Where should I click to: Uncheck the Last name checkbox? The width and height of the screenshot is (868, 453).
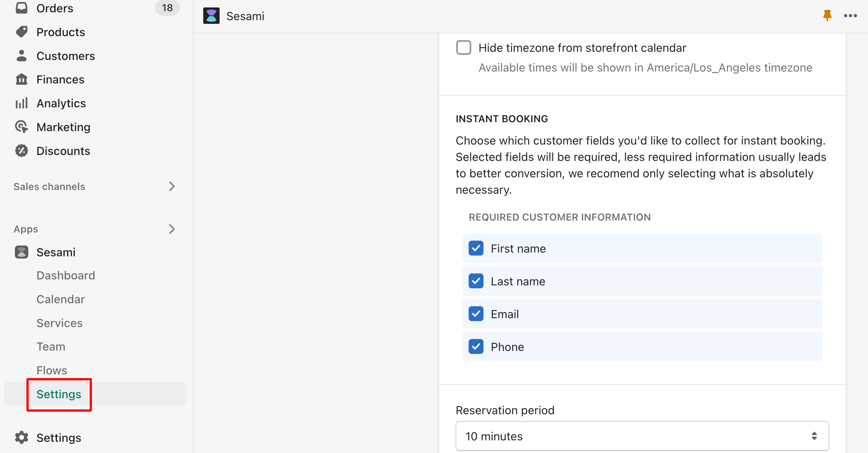click(x=476, y=281)
